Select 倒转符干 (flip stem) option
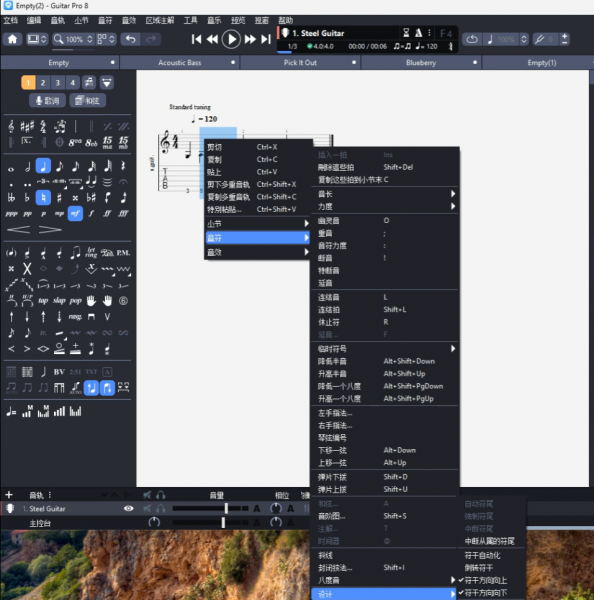 [491, 568]
